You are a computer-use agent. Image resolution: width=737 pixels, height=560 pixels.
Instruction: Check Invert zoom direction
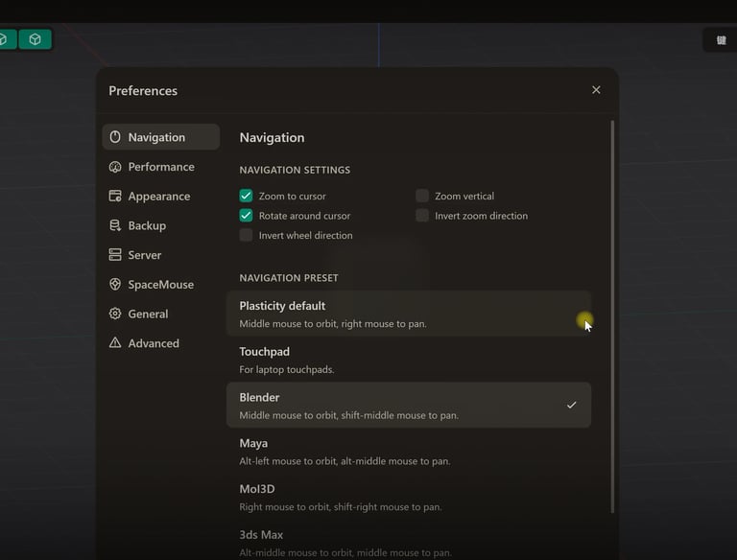422,216
